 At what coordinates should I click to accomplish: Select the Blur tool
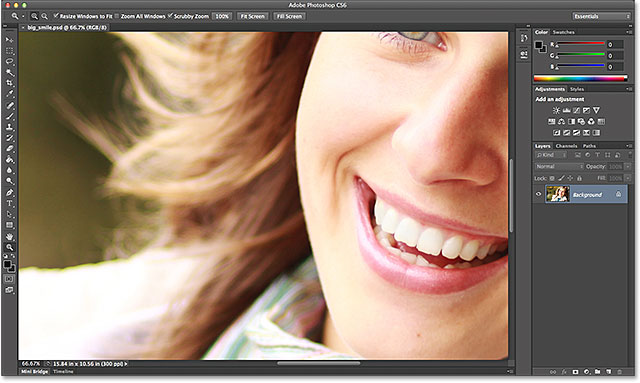9,170
